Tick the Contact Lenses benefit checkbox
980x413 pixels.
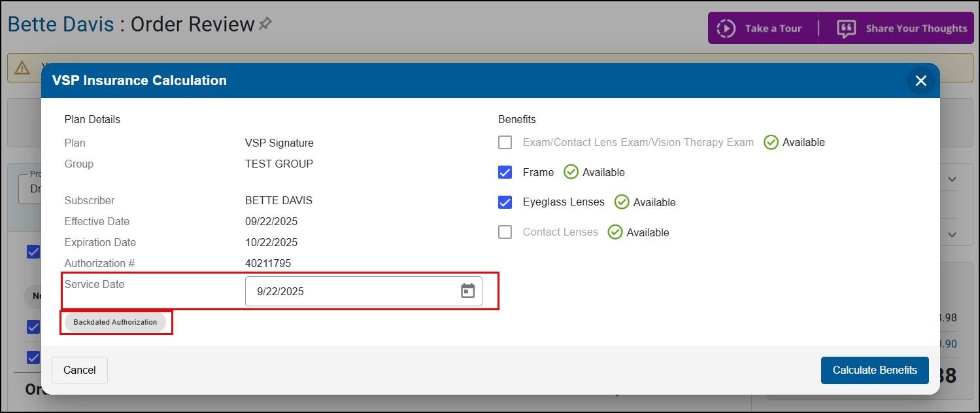pyautogui.click(x=505, y=232)
